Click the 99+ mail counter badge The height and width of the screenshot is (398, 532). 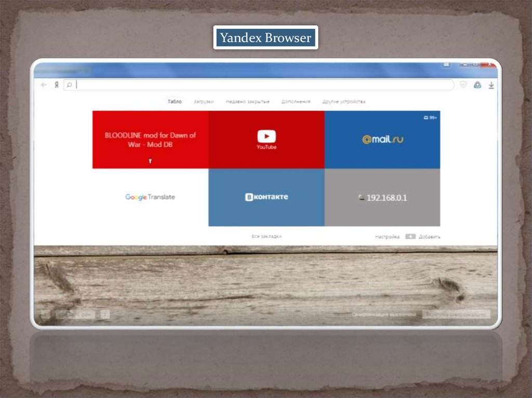[x=430, y=118]
